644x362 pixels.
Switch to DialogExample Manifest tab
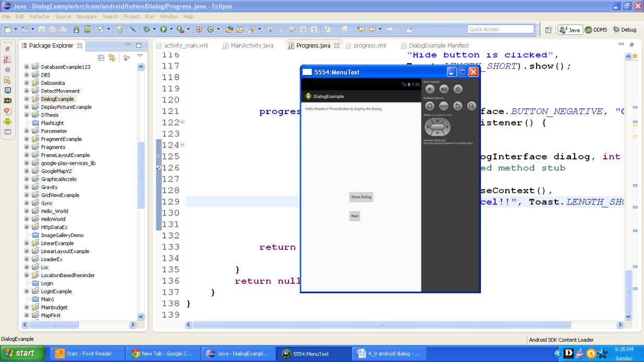click(x=435, y=45)
